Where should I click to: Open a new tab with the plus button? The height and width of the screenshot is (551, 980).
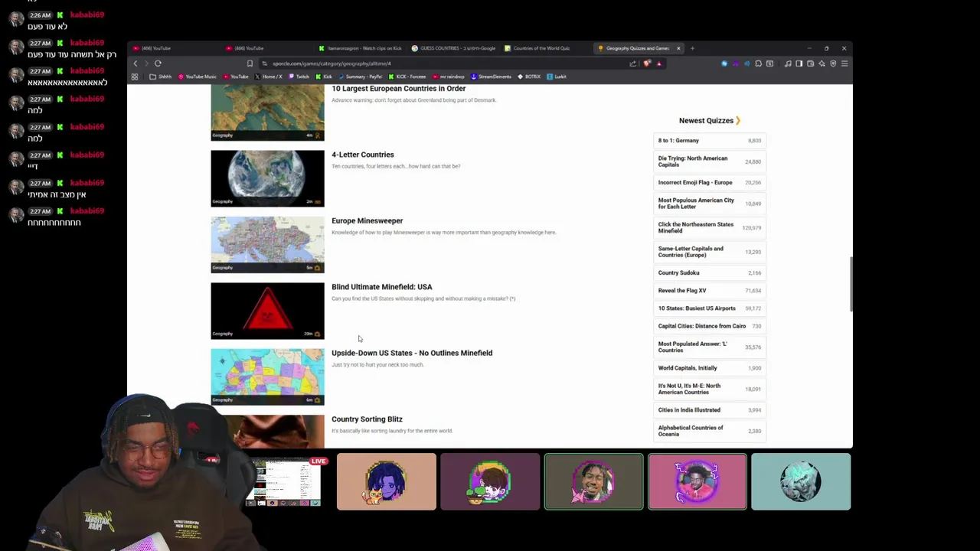click(692, 48)
